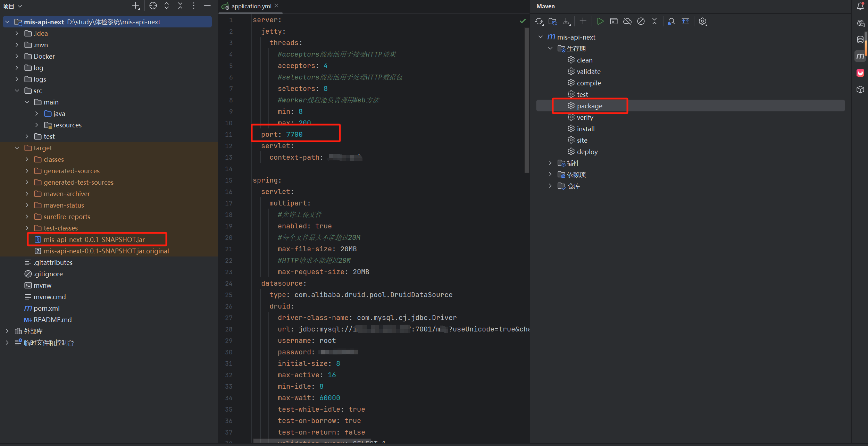Select the package lifecycle goal

coord(589,106)
